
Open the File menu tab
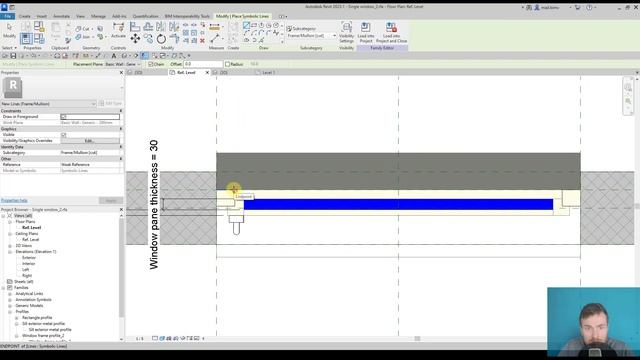tap(7, 16)
